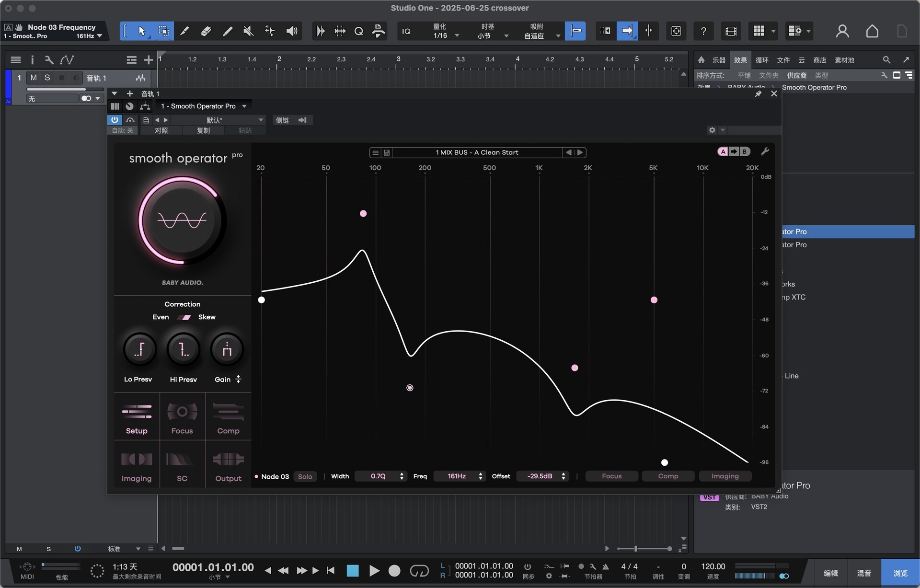Screen dimensions: 920x588
Task: Select the Listen speaker tool
Action: click(x=291, y=31)
